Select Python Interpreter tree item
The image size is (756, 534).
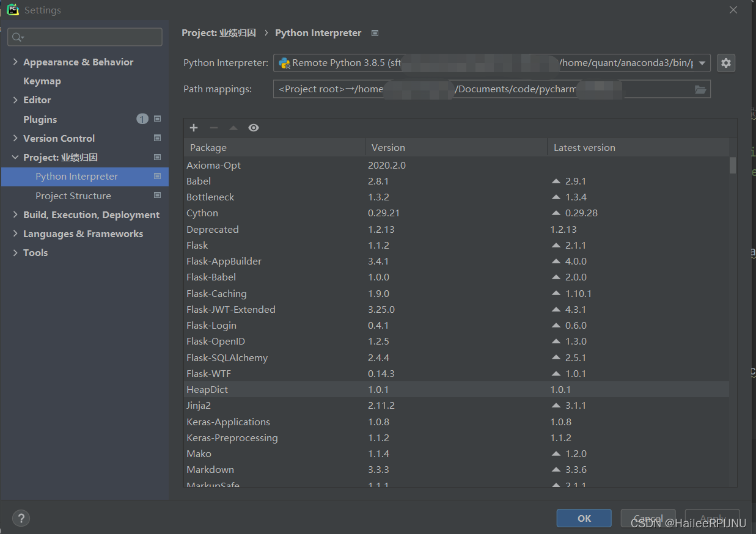click(x=84, y=177)
